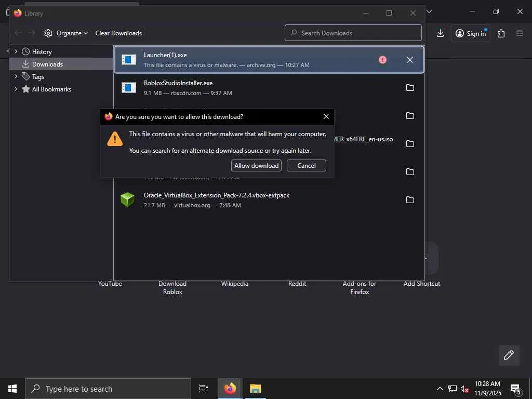Remove Launcher(1).exe entry with X
The image size is (532, 399).
[x=410, y=60]
